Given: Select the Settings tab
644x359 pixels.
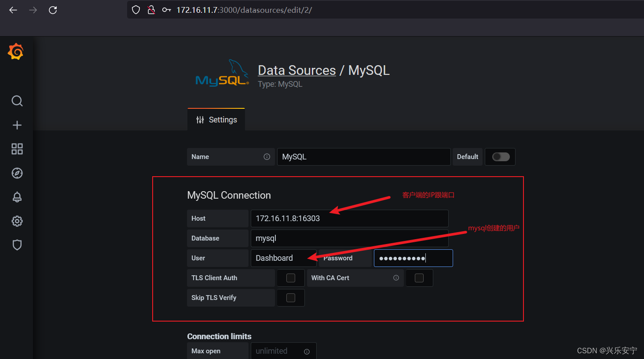Looking at the screenshot, I should click(x=216, y=120).
